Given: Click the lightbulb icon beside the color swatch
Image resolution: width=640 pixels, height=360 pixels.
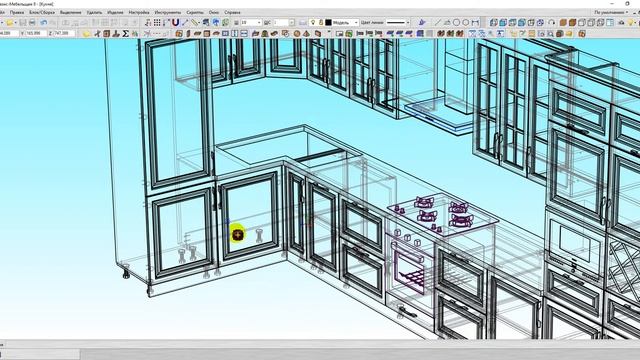Looking at the screenshot, I should click(313, 22).
